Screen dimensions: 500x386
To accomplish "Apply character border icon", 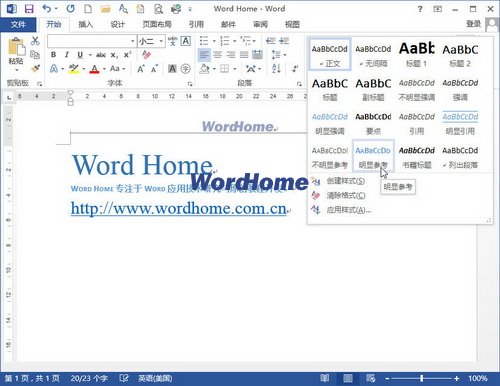I will pyautogui.click(x=186, y=41).
